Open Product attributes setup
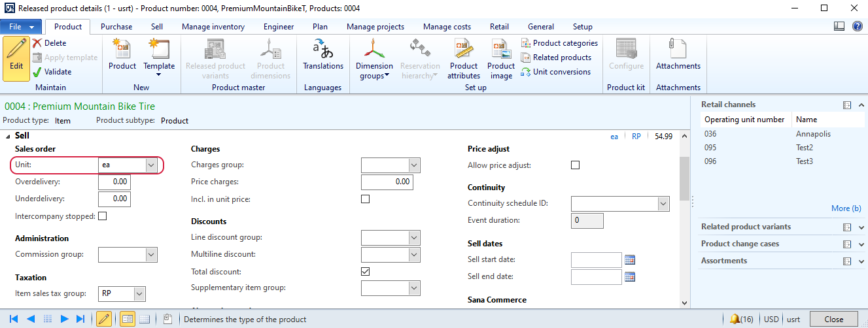The height and width of the screenshot is (328, 868). [x=464, y=58]
